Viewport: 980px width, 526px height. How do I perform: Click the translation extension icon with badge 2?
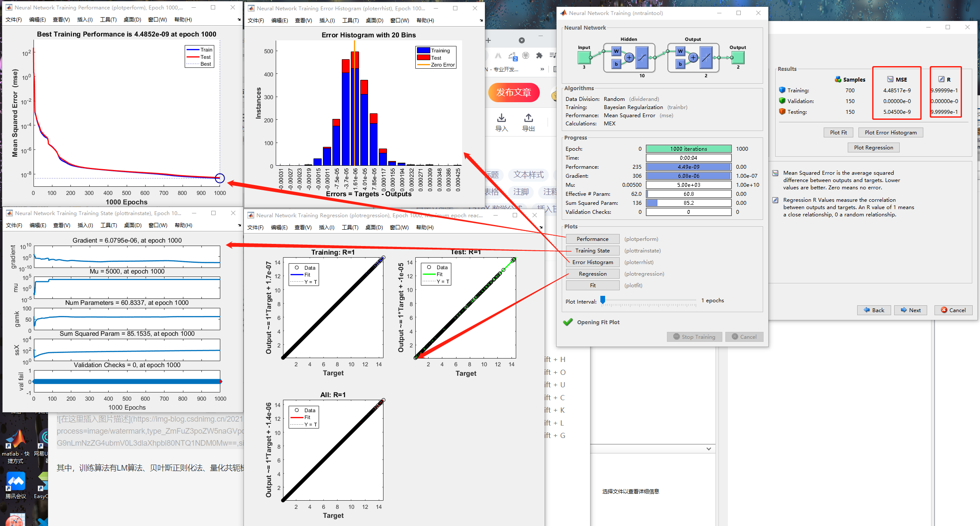[513, 56]
